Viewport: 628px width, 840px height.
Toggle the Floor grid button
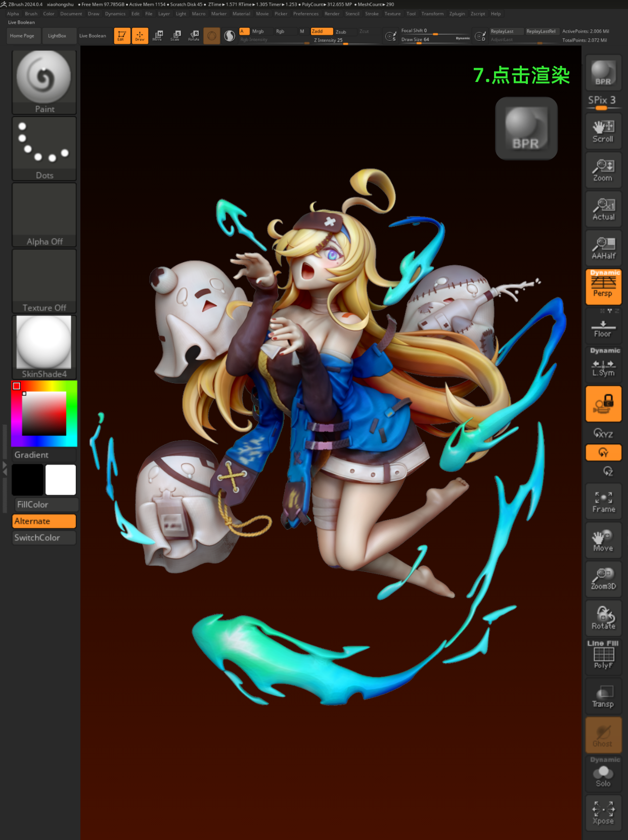coord(603,327)
